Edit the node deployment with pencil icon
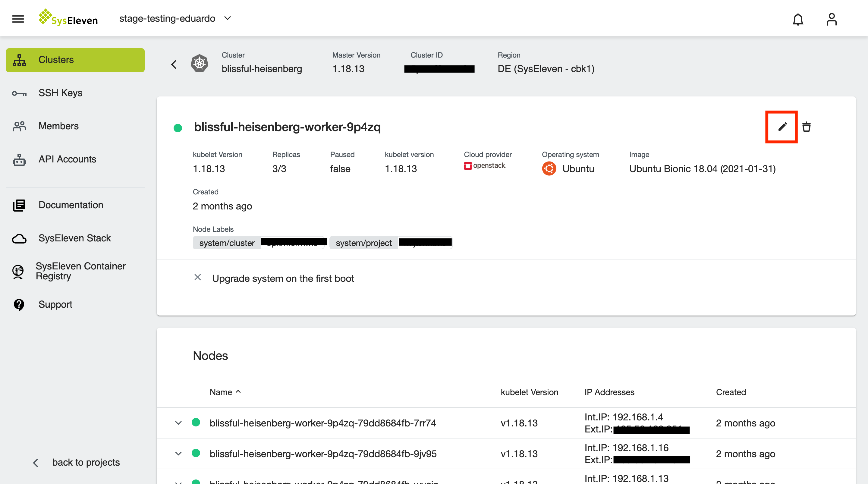868x484 pixels. 782,127
